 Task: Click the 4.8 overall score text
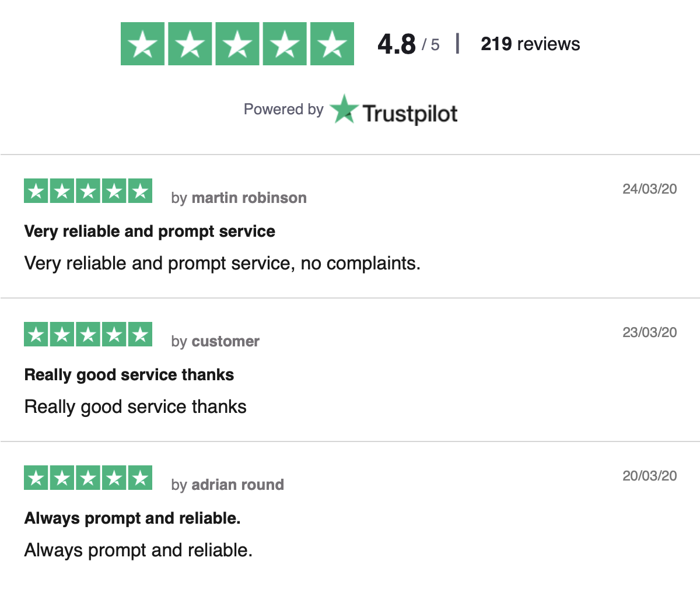tap(397, 44)
